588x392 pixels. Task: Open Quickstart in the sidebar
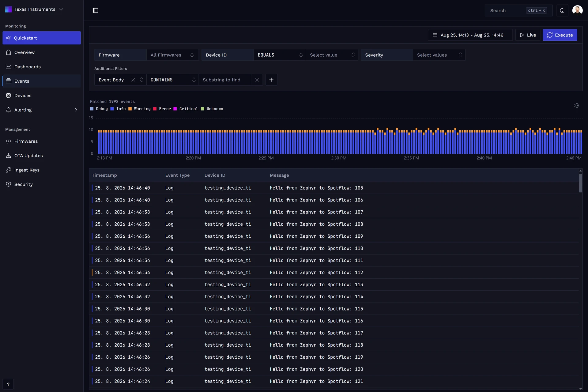[42, 38]
